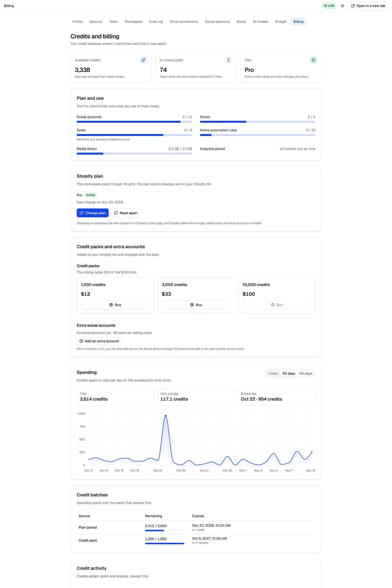Switch spending range to 90 days
The image size is (392, 588).
point(306,373)
